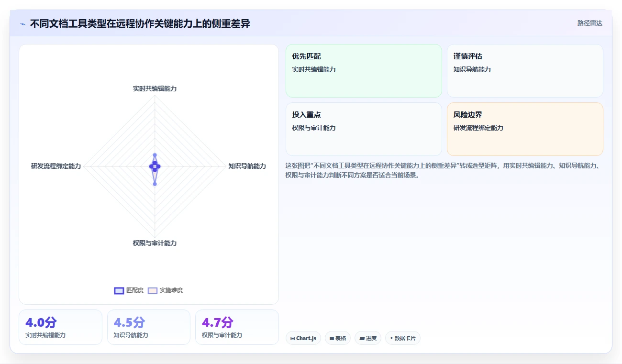The width and height of the screenshot is (622, 364).
Task: Click the 实施难度 legend label
Action: tap(171, 290)
